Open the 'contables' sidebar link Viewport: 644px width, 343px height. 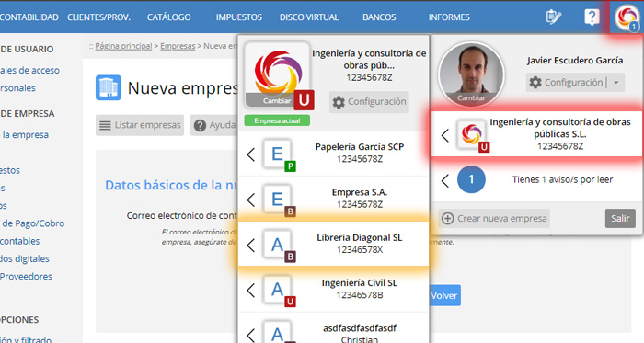pyautogui.click(x=19, y=241)
